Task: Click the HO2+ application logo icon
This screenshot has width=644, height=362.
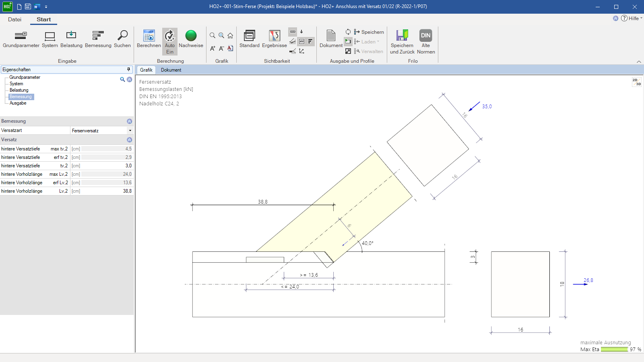Action: 7,6
